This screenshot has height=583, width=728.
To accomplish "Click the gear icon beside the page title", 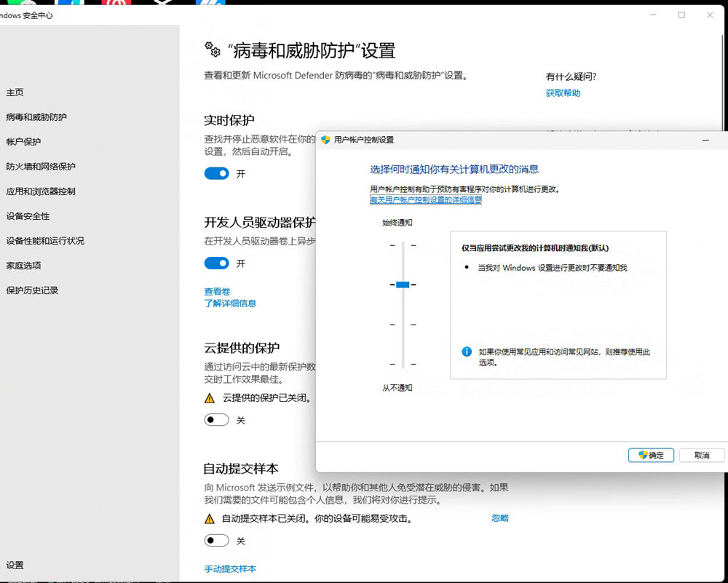I will point(212,49).
